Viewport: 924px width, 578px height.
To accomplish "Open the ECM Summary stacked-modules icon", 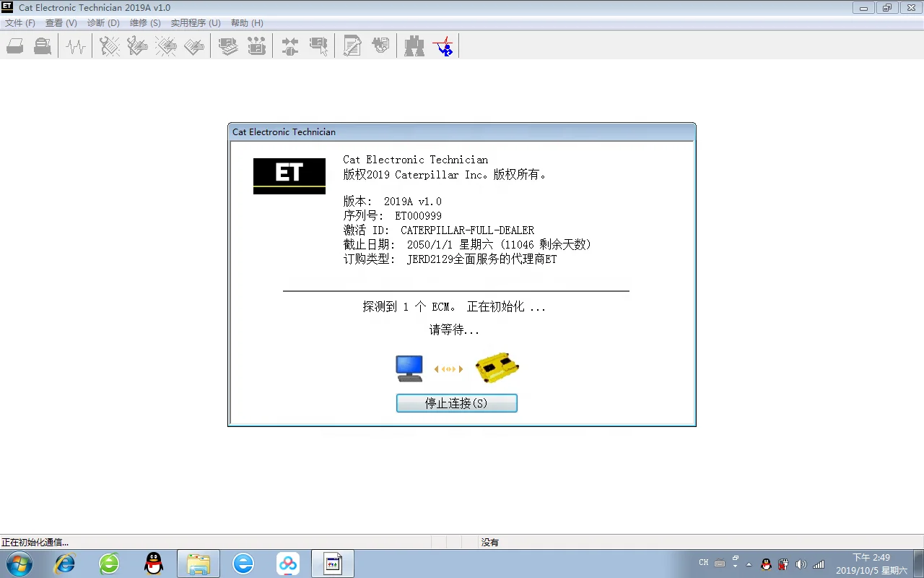I will [228, 47].
